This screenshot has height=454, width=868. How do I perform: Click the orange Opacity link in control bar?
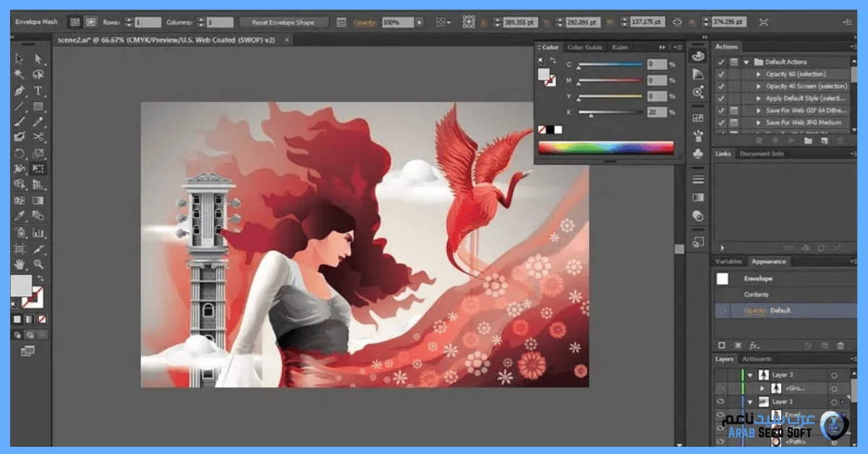click(x=365, y=22)
